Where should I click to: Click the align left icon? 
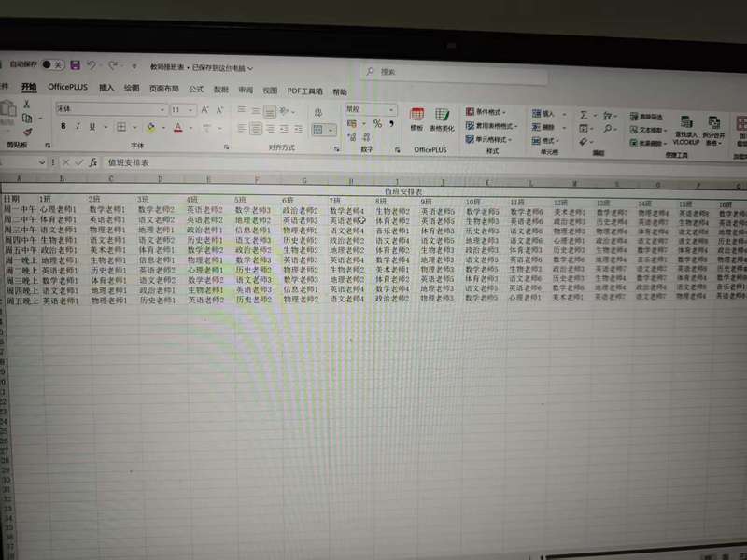[242, 129]
